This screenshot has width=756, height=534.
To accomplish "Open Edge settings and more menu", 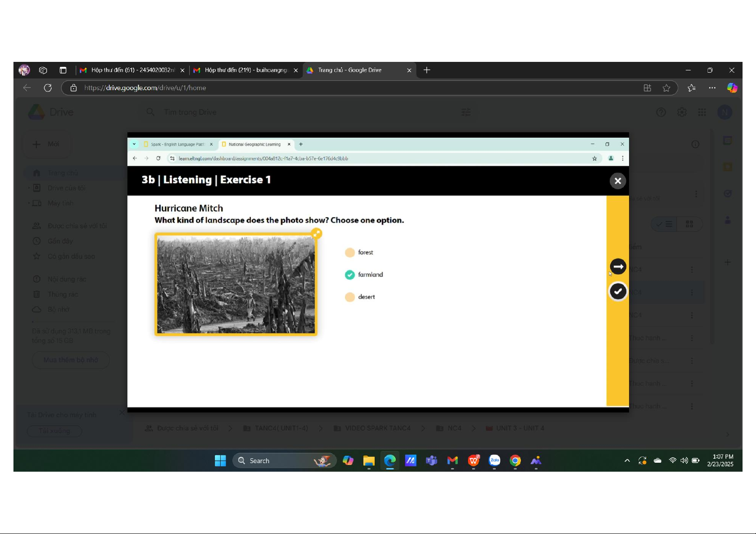I will pos(712,88).
